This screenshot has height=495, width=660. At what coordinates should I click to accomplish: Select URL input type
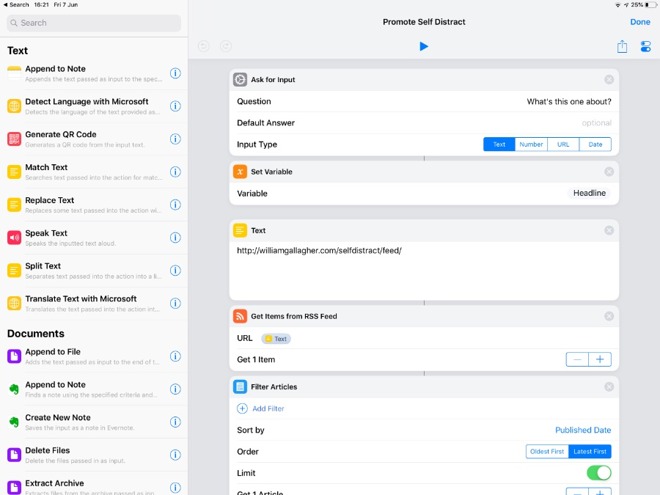coord(563,144)
